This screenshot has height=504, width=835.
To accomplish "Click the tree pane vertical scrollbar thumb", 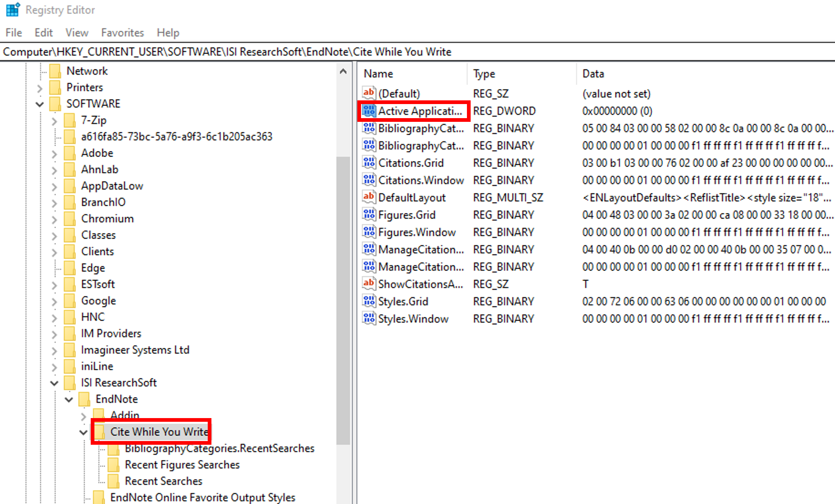I will pos(343,301).
